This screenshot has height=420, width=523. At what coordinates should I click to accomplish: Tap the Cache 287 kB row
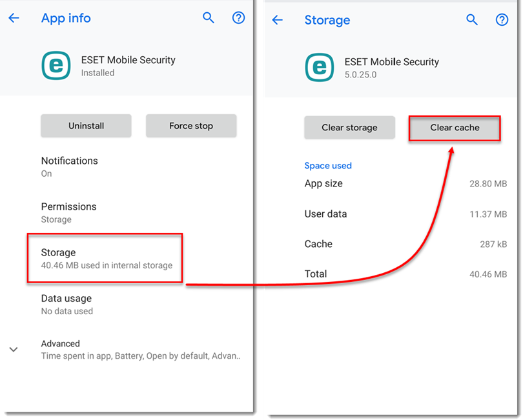[405, 245]
